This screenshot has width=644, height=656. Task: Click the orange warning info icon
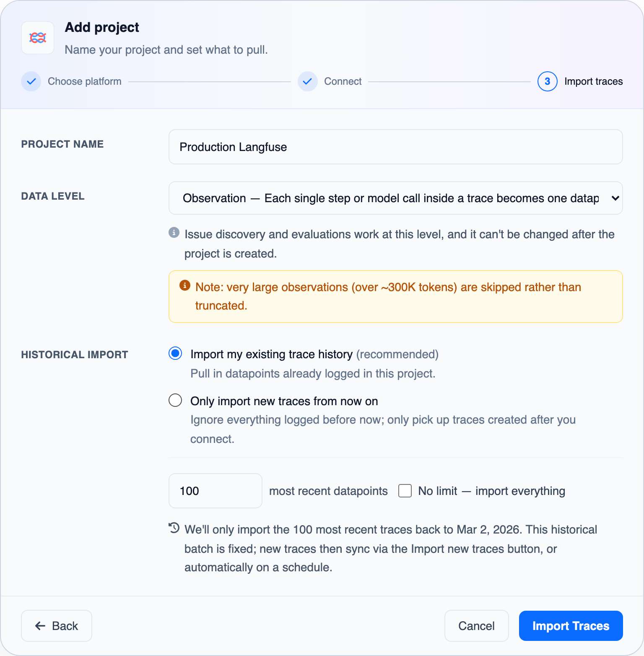185,285
